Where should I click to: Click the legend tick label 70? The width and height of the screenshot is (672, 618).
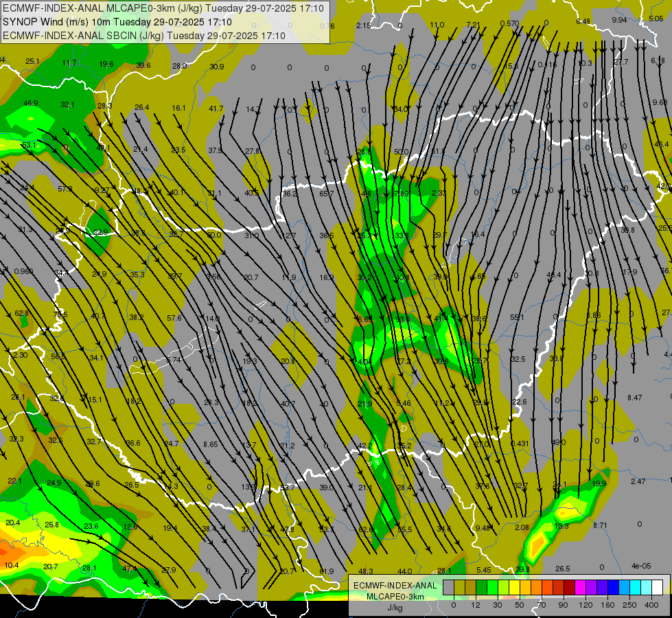[542, 605]
